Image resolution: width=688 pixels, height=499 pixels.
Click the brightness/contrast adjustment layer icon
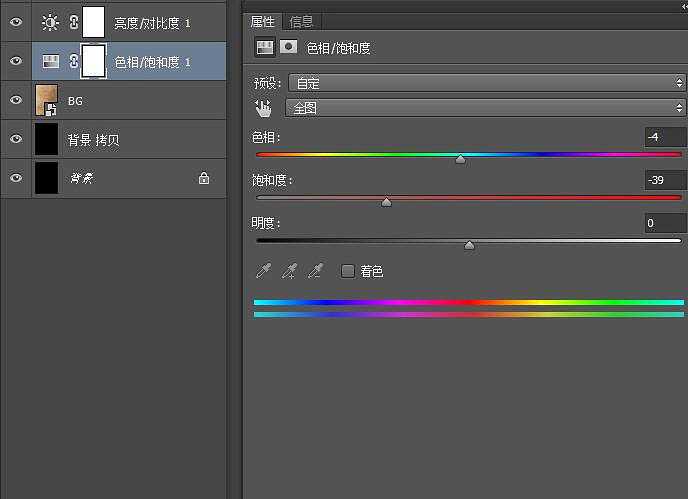click(x=50, y=21)
